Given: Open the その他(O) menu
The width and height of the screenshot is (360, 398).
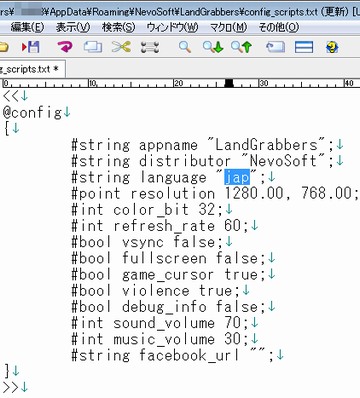Looking at the screenshot, I should pyautogui.click(x=279, y=27).
